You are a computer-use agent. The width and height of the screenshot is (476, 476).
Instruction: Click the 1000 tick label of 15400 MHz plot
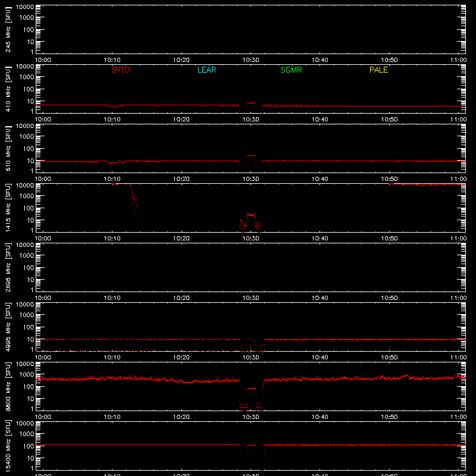point(27,434)
